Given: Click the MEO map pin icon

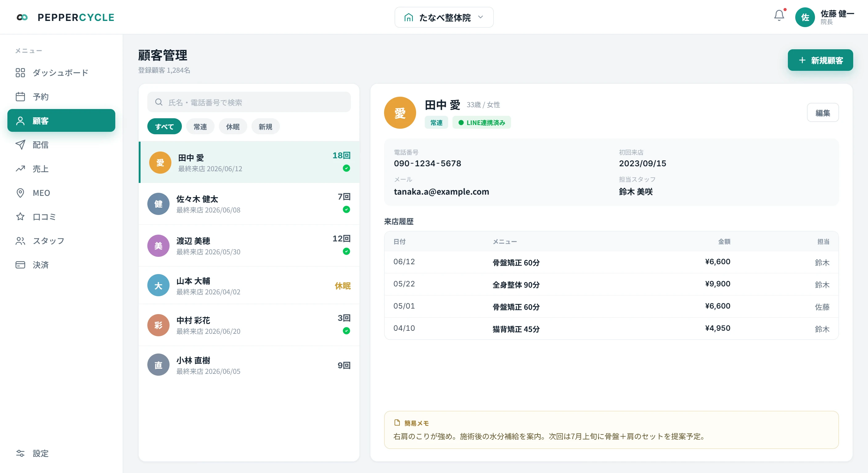Looking at the screenshot, I should tap(20, 193).
